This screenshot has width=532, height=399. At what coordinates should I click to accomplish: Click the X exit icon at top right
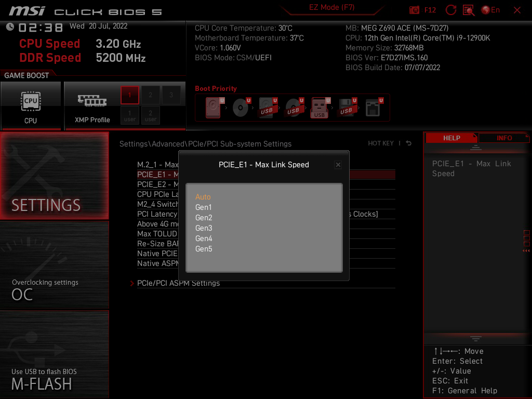(517, 10)
